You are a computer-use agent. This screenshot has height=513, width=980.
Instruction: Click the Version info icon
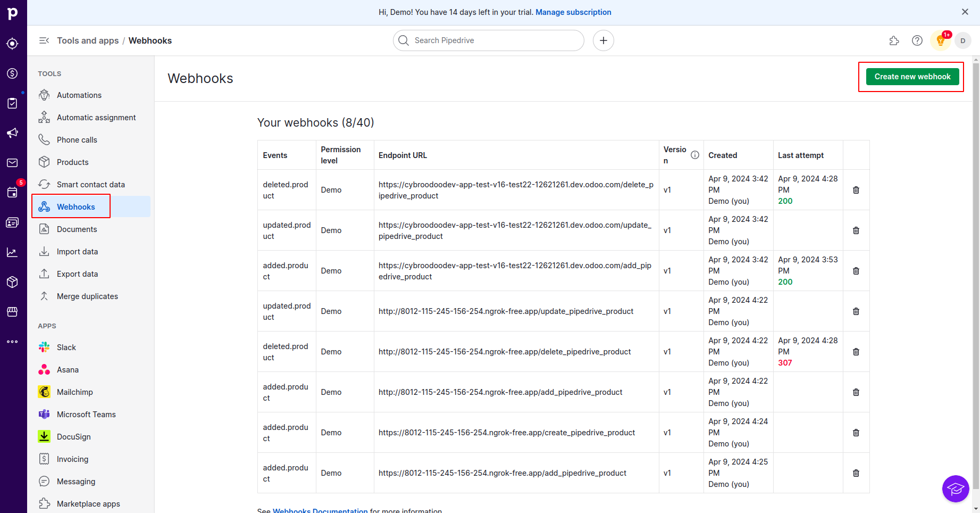(695, 155)
